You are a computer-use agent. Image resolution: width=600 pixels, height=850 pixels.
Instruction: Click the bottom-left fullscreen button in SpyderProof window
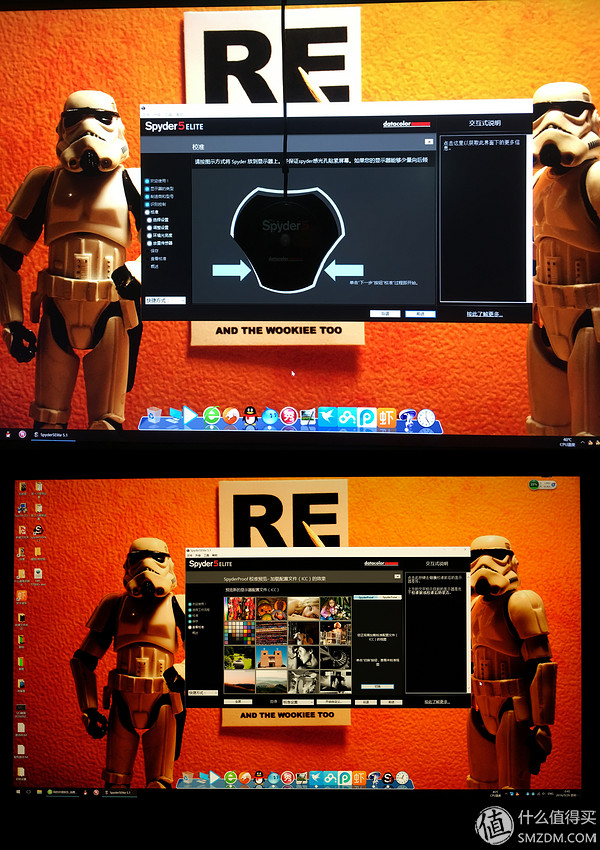237,701
